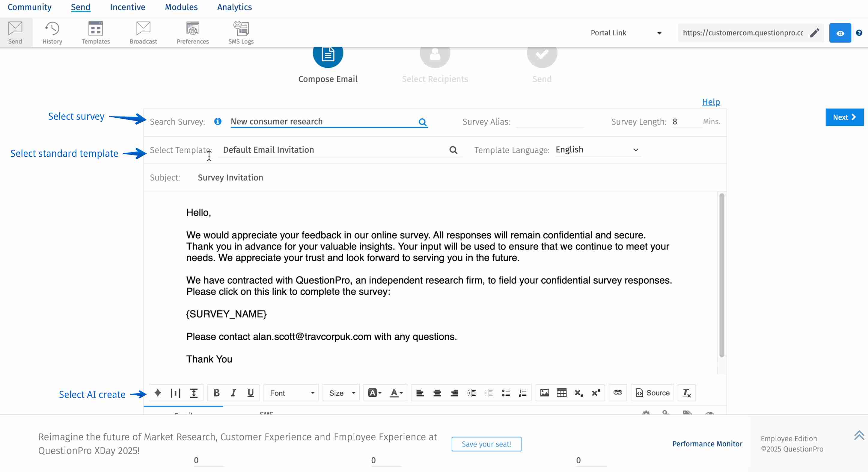The width and height of the screenshot is (868, 472).
Task: Open SMS Logs
Action: click(x=240, y=32)
